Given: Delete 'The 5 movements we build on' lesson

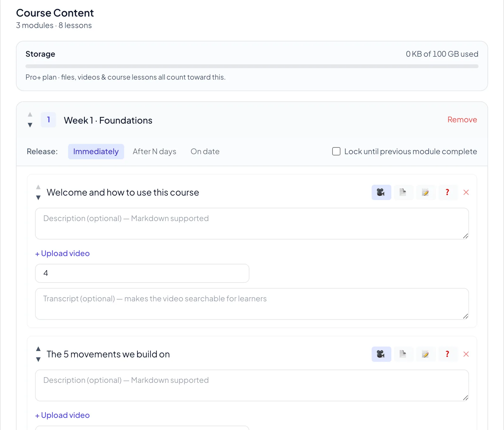Looking at the screenshot, I should pos(466,354).
